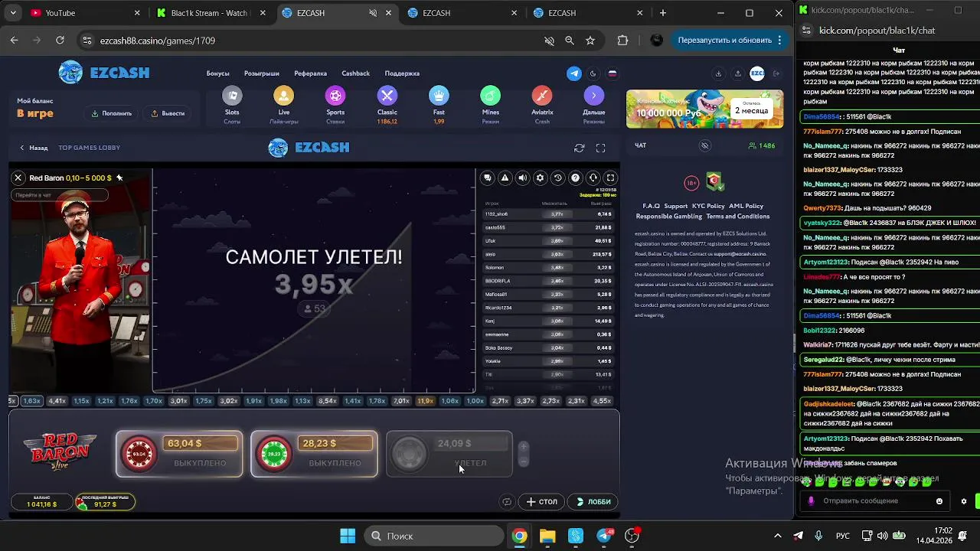
Task: Click Kick chat message input field
Action: (877, 501)
